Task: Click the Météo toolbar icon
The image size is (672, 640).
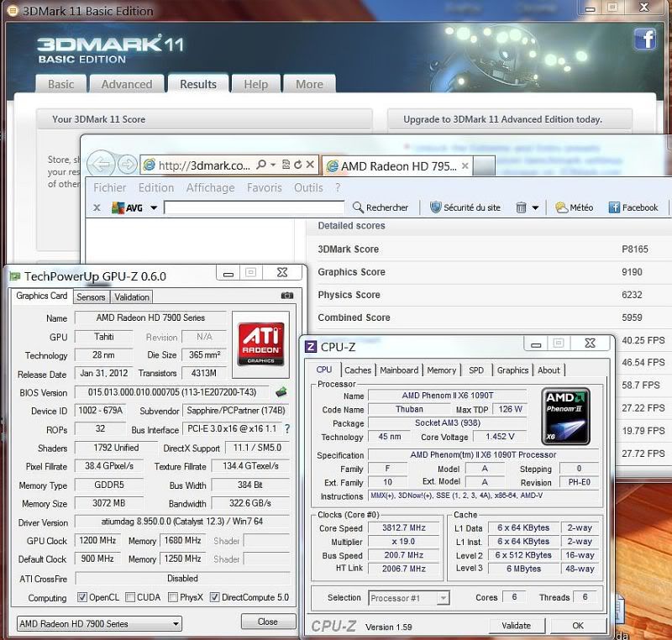Action: coord(562,207)
